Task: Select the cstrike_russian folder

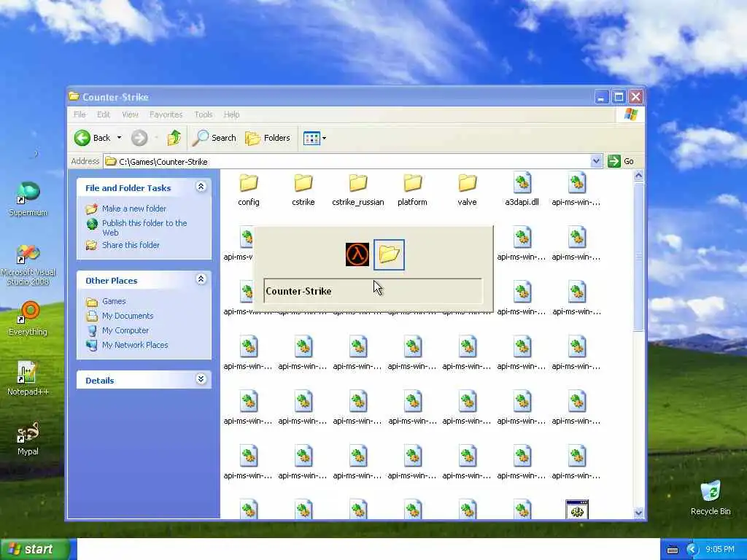Action: (x=357, y=190)
